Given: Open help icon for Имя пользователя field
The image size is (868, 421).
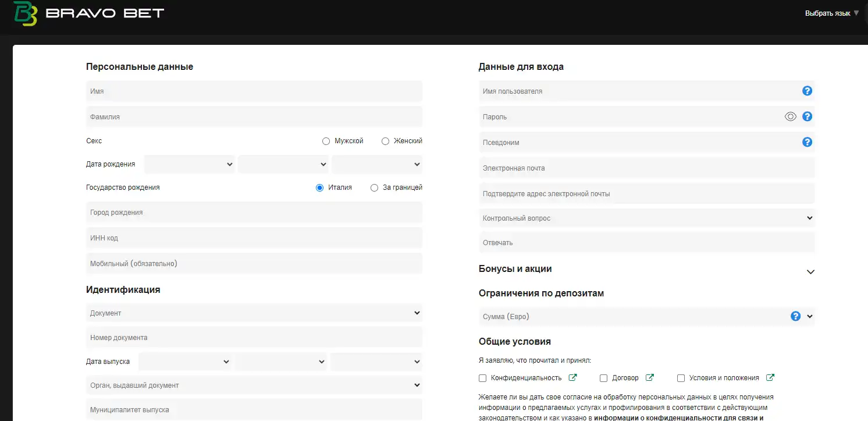Looking at the screenshot, I should tap(807, 91).
